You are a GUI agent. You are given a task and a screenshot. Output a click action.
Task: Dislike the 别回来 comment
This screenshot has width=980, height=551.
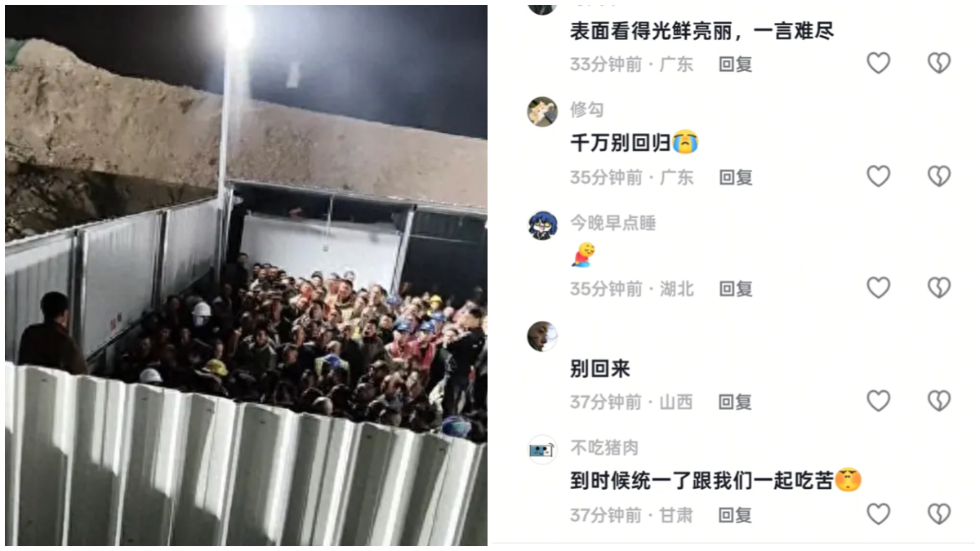tap(939, 401)
